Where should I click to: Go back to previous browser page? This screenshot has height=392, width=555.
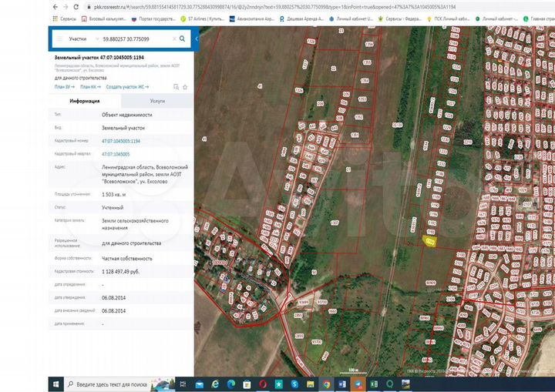54,5
